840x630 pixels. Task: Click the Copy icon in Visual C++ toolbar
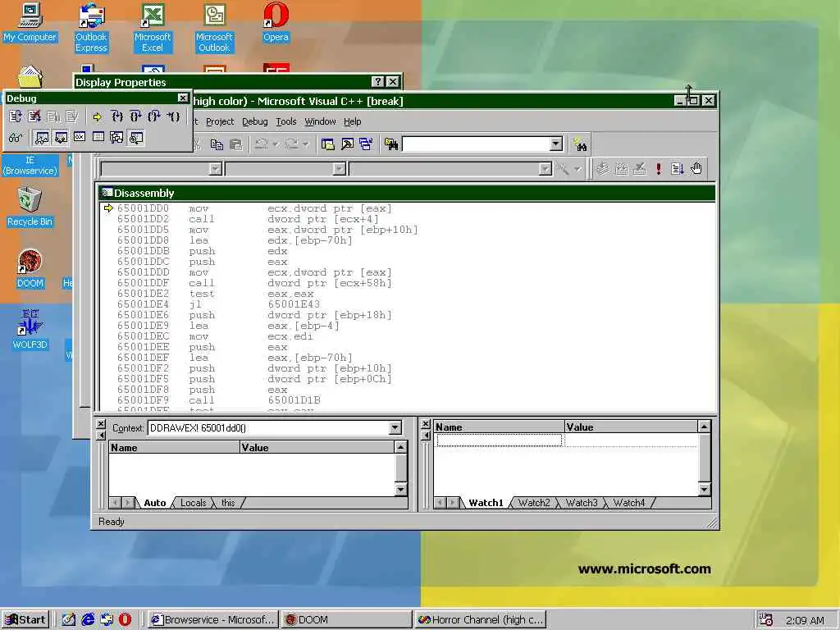[217, 144]
